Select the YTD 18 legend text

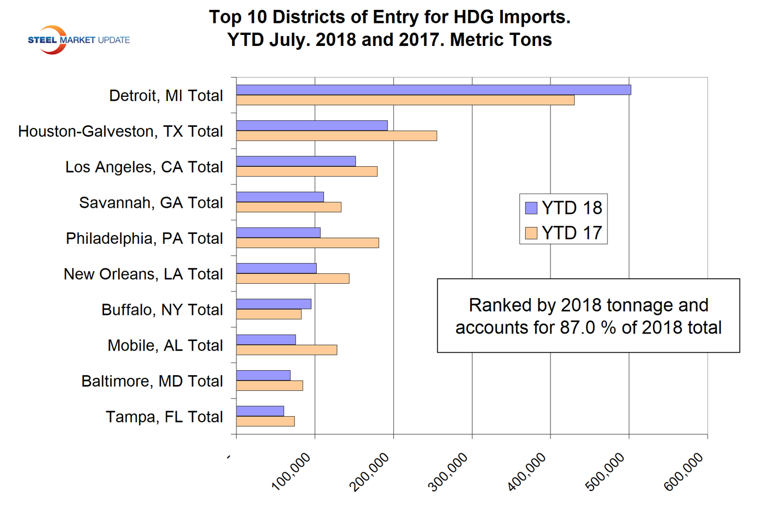tap(572, 208)
